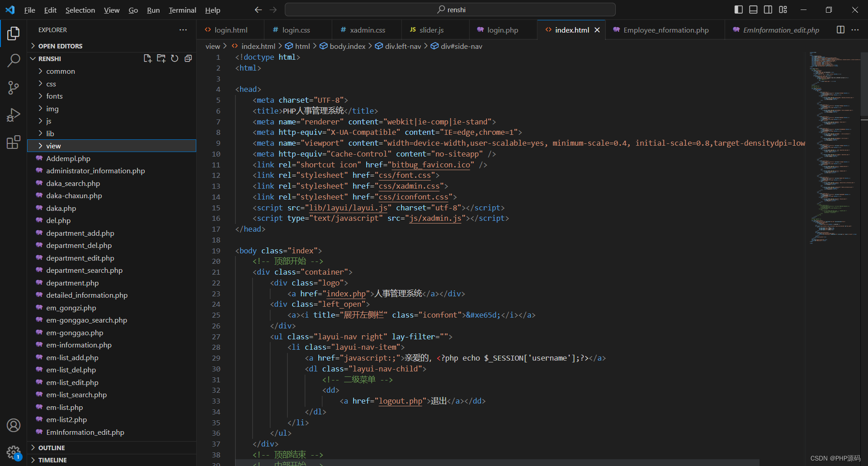Open administrator_information.php file

112,171
